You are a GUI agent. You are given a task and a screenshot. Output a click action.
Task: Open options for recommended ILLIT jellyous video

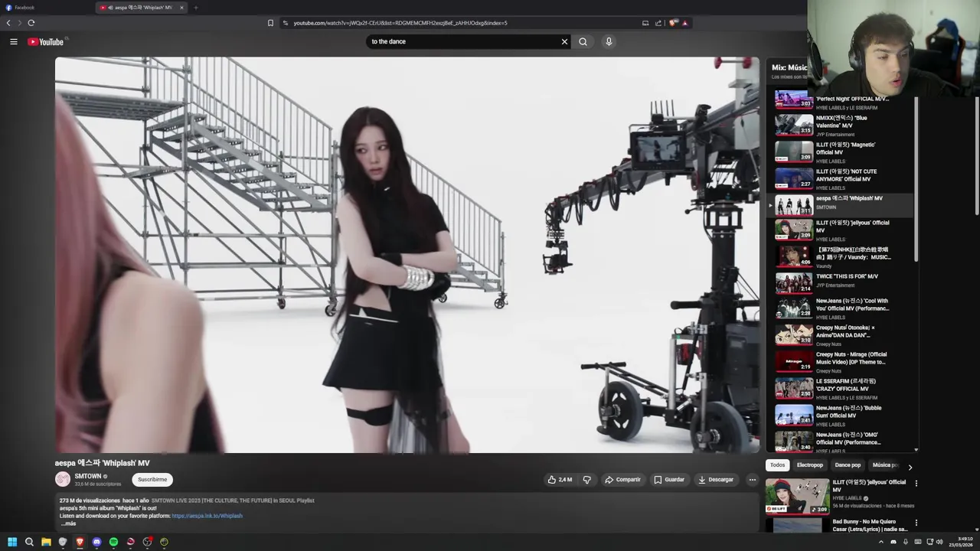coord(916,484)
